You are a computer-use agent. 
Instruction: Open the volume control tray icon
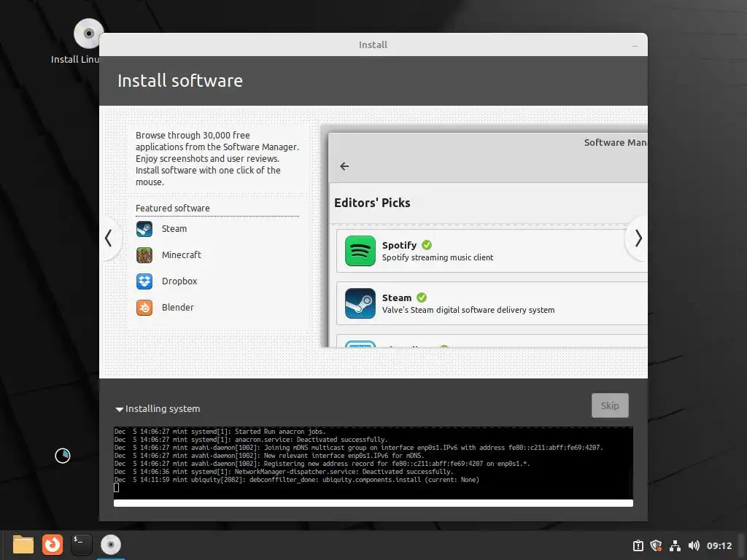(x=694, y=545)
